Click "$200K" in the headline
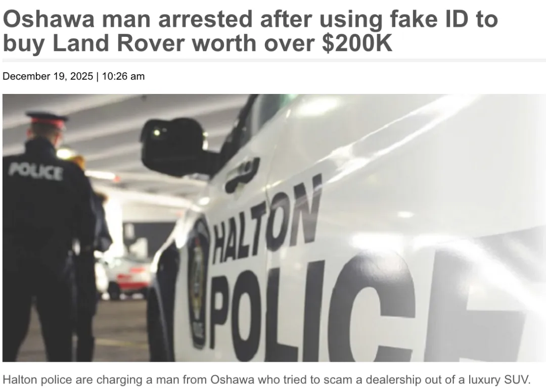The image size is (546, 392). (x=357, y=43)
